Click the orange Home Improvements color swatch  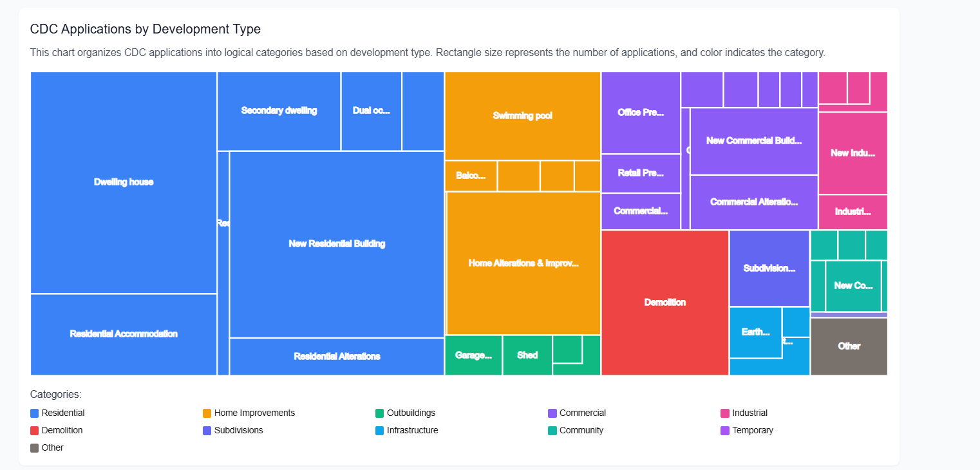(207, 413)
